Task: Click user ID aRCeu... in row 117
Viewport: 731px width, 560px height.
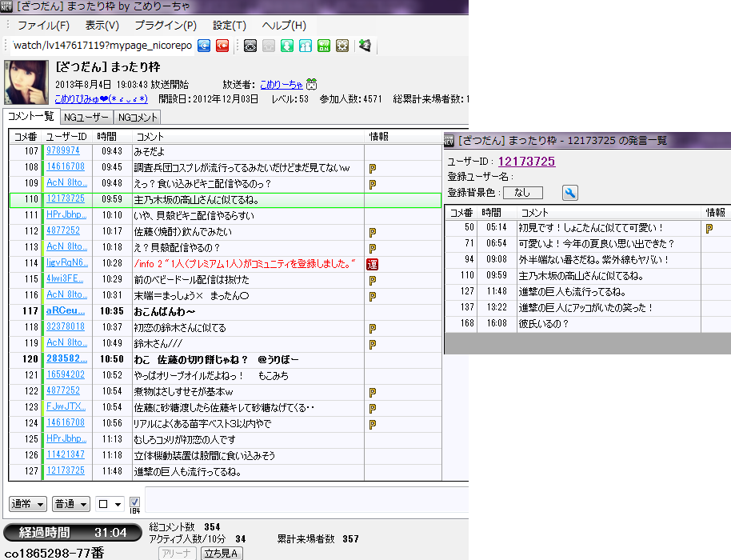Action: [66, 311]
